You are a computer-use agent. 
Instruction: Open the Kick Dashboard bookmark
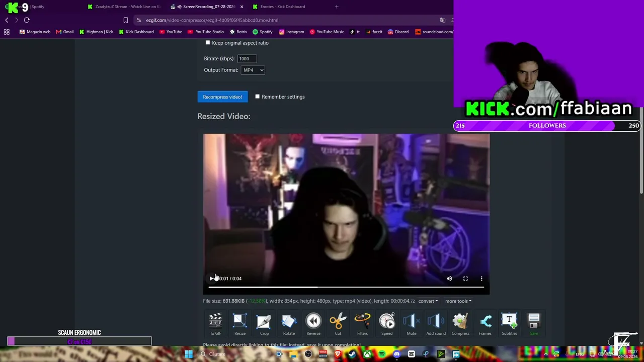136,32
